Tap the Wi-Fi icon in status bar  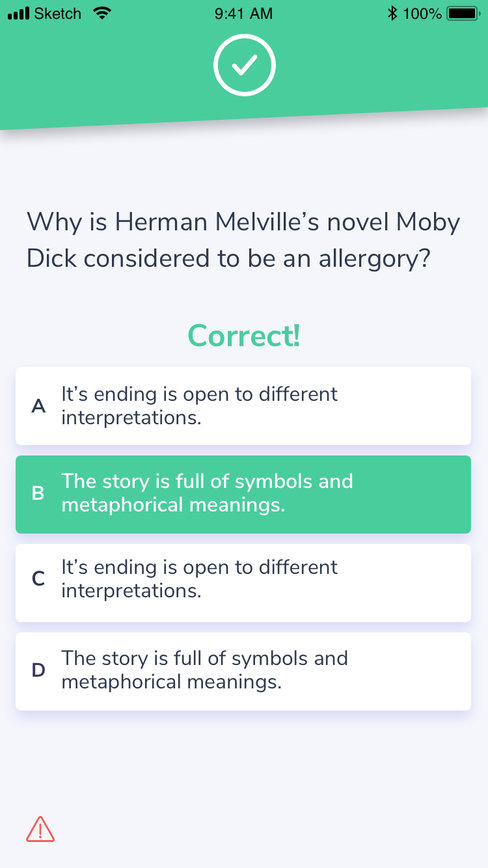(x=103, y=12)
